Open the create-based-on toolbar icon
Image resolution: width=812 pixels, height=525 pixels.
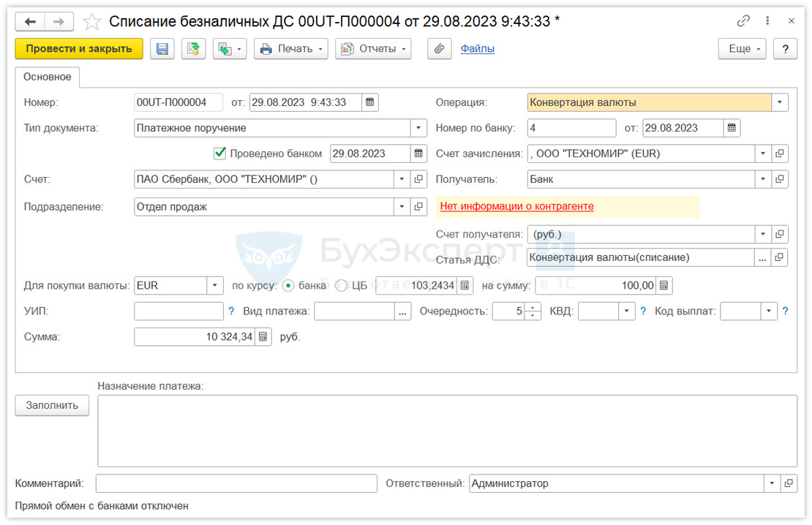(230, 49)
